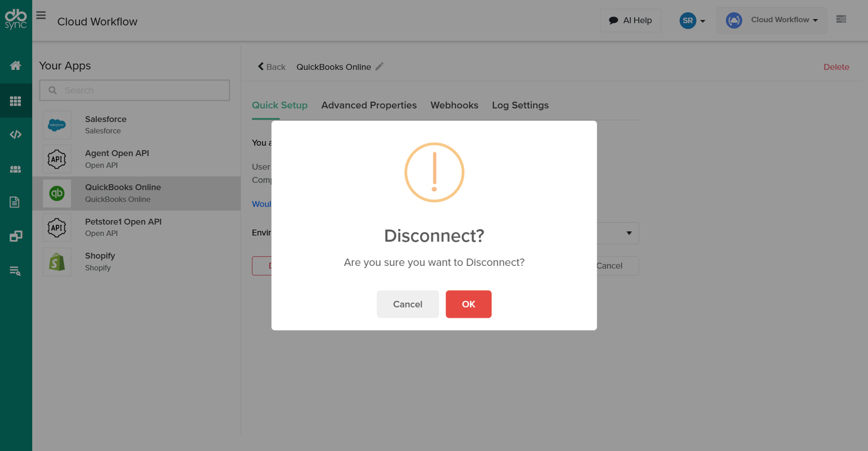Open the apps grid icon in sidebar
868x451 pixels.
(15, 101)
